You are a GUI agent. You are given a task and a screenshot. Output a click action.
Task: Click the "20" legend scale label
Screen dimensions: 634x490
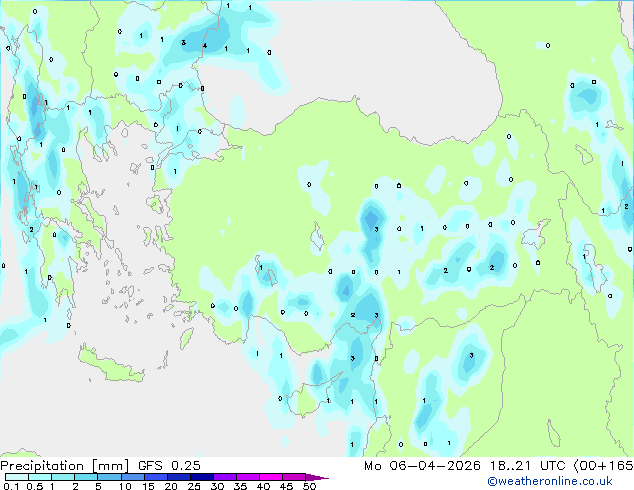(x=171, y=486)
